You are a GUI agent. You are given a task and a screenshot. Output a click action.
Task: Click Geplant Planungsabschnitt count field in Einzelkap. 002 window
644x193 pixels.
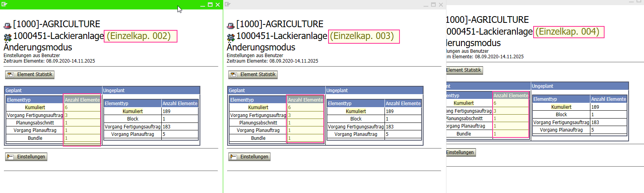[x=82, y=123]
